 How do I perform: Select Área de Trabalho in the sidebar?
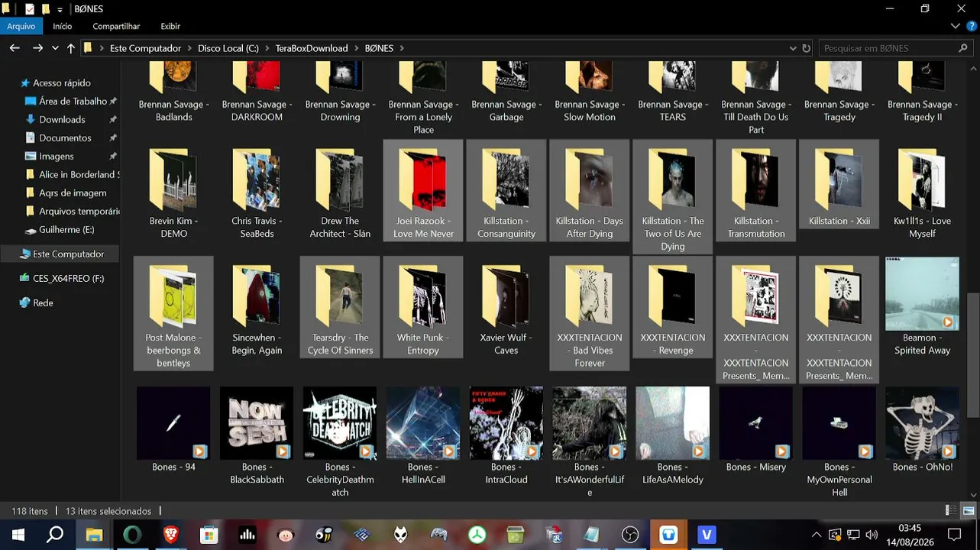point(73,101)
